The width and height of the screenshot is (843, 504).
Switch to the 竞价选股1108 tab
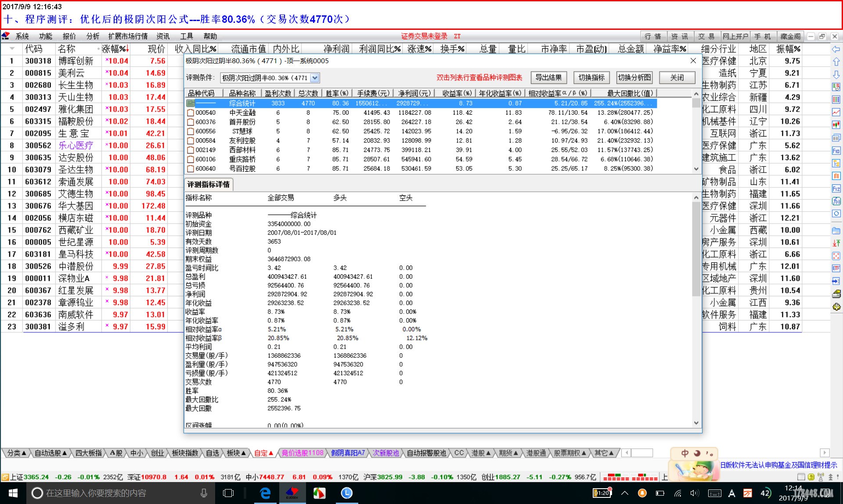pos(303,453)
